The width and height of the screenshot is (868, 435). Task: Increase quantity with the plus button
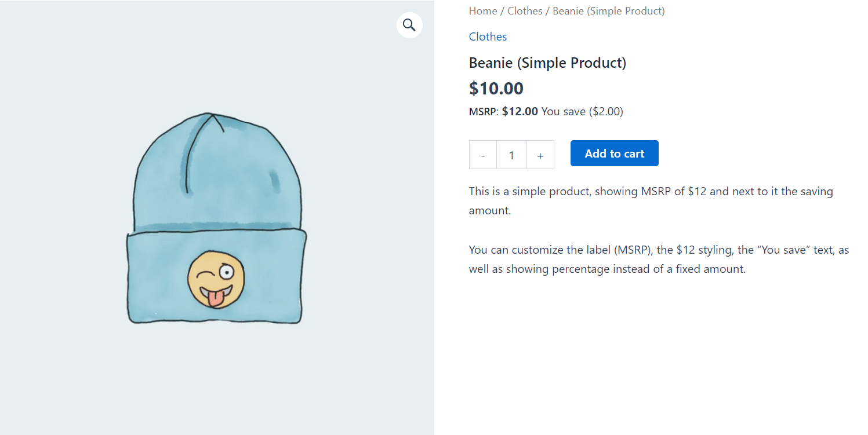point(540,155)
